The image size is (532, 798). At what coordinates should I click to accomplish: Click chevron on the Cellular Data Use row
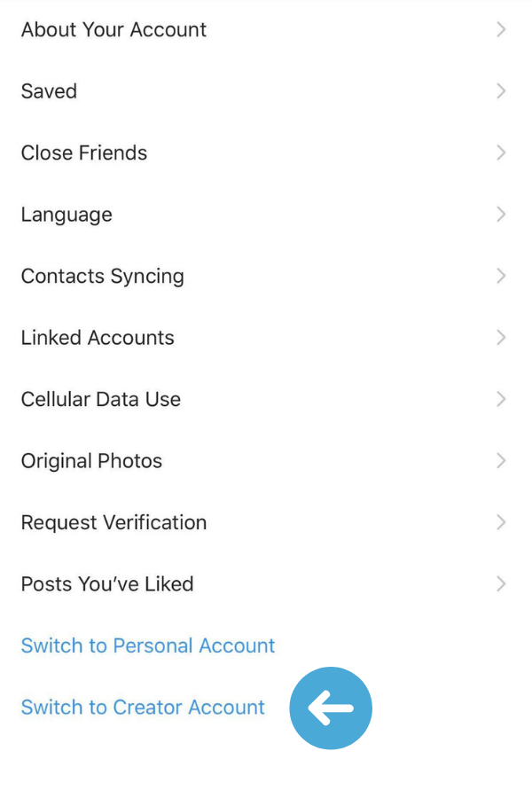pyautogui.click(x=501, y=399)
